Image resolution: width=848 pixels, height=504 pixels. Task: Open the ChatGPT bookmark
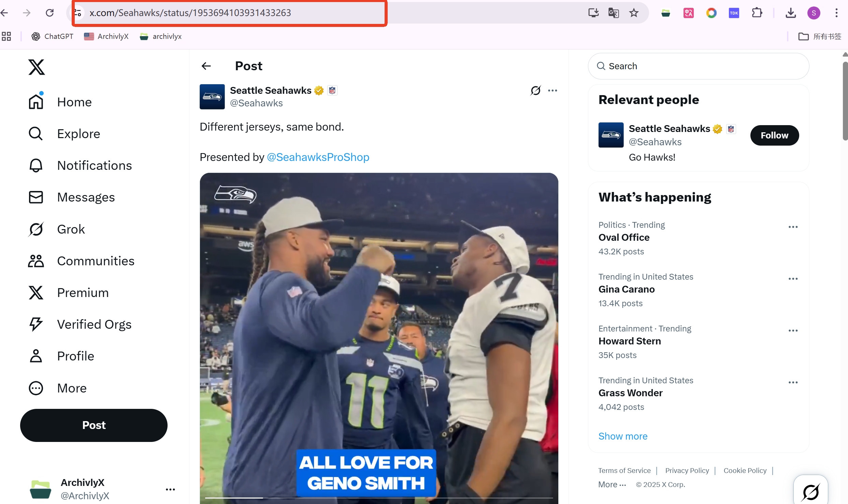52,36
